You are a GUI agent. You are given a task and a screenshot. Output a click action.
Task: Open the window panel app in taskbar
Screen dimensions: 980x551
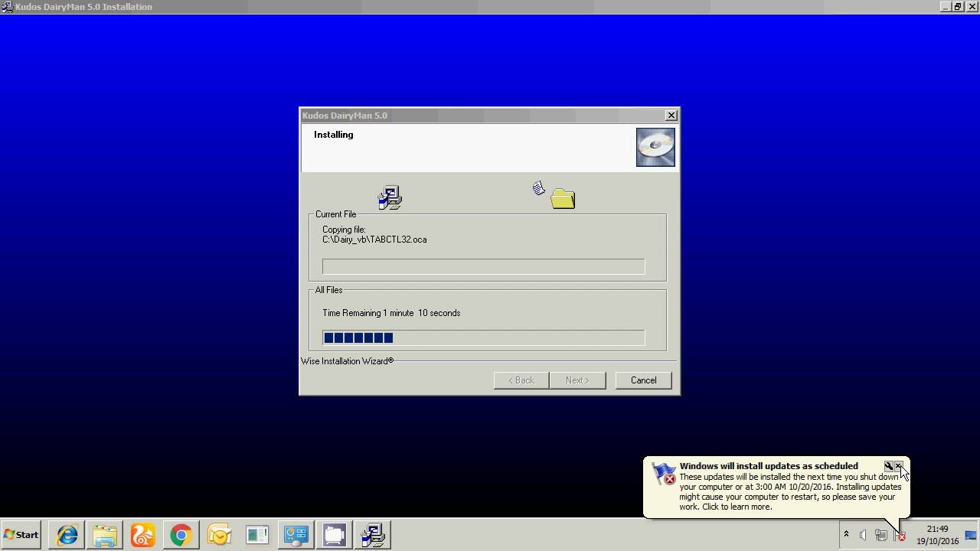(x=258, y=535)
